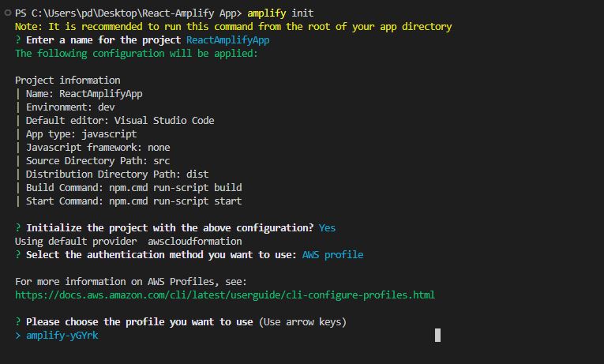Viewport: 604px width, 364px height.
Task: Click the yellow "Note:" recommendation line
Action: pyautogui.click(x=233, y=26)
